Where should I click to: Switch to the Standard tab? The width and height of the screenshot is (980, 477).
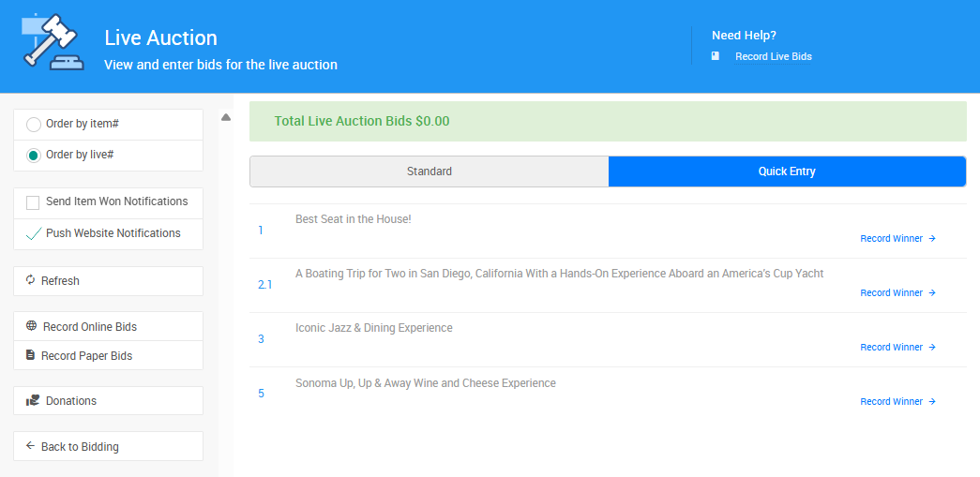point(429,171)
